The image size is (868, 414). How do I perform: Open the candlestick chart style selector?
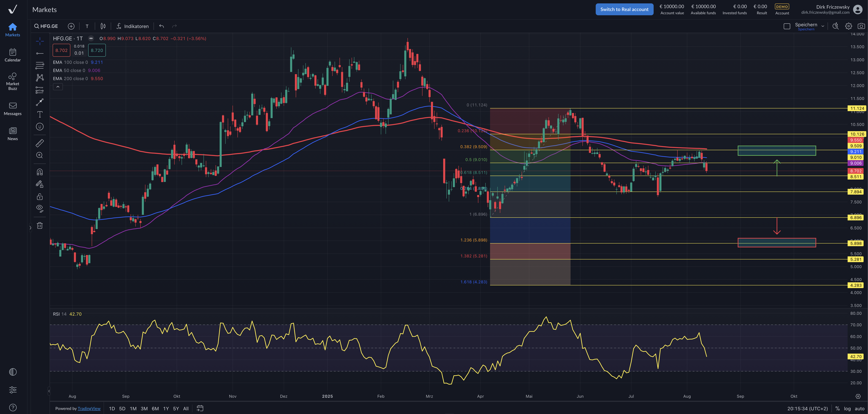[103, 26]
